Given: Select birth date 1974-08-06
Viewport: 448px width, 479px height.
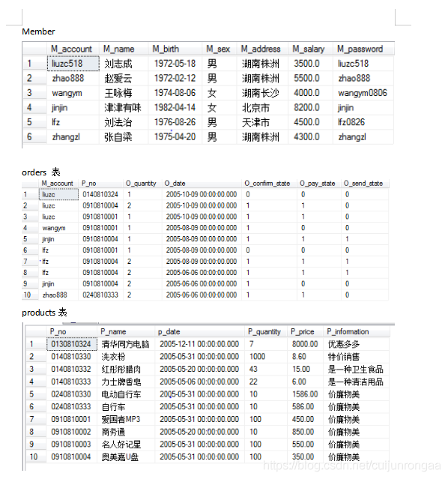Looking at the screenshot, I should (175, 93).
